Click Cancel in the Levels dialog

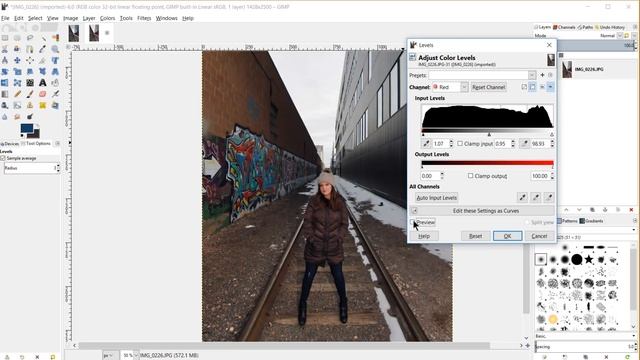(x=539, y=236)
